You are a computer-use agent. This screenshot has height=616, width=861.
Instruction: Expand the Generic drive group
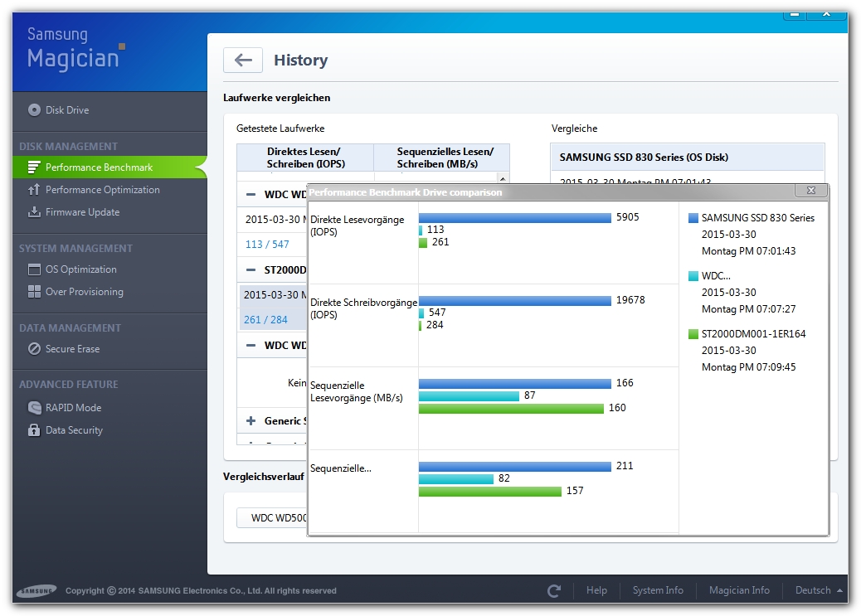(x=251, y=421)
